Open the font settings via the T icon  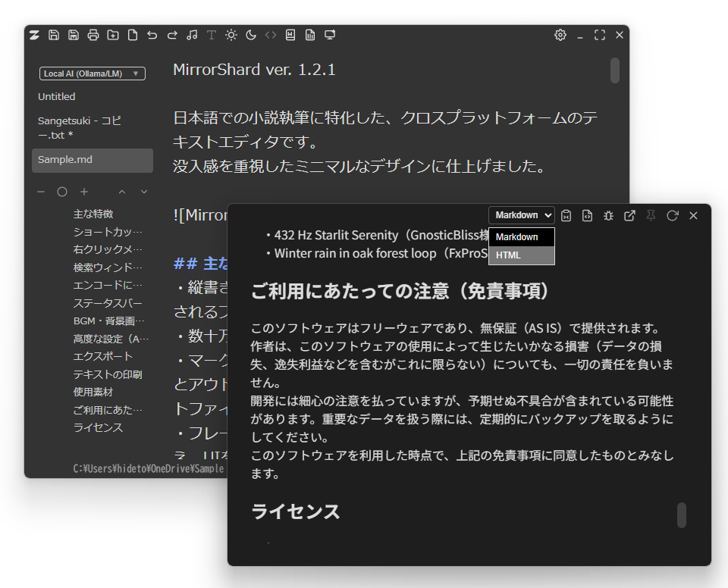(211, 35)
